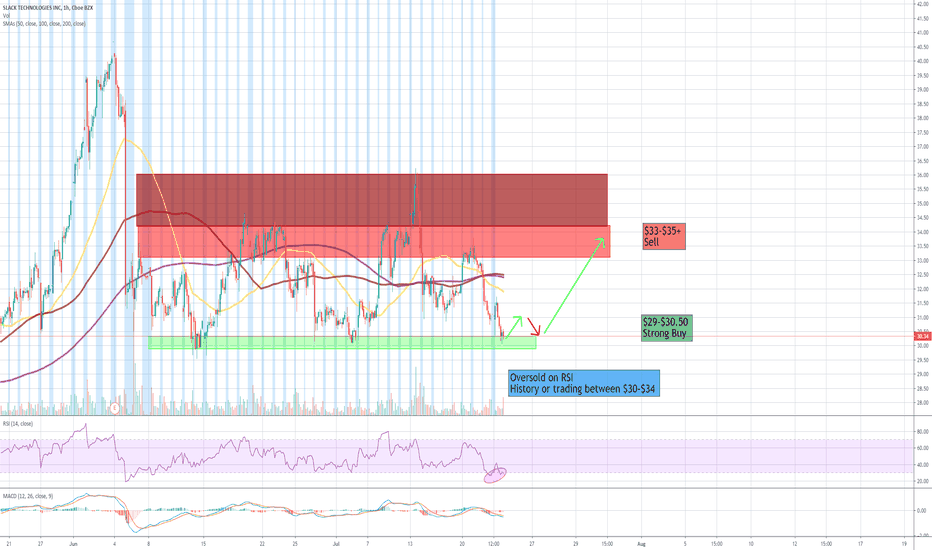932x550 pixels.
Task: Click the 'Jul' date axis label
Action: 336,543
